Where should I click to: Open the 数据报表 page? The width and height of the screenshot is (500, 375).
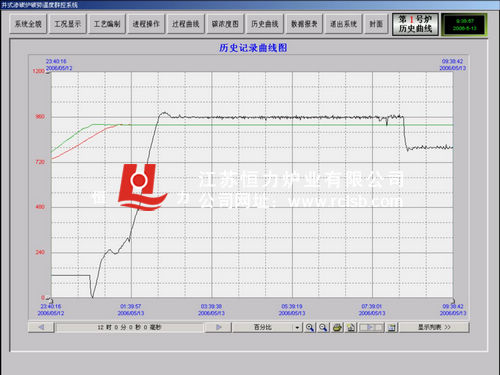click(x=304, y=24)
